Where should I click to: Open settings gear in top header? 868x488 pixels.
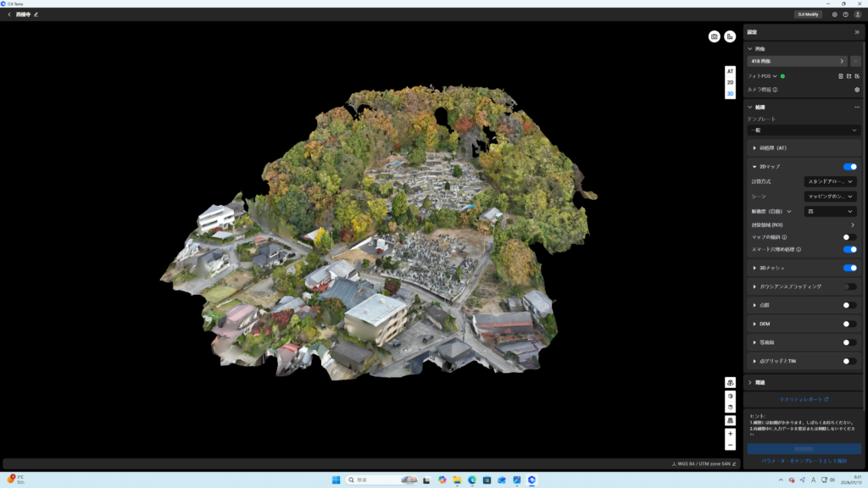835,14
